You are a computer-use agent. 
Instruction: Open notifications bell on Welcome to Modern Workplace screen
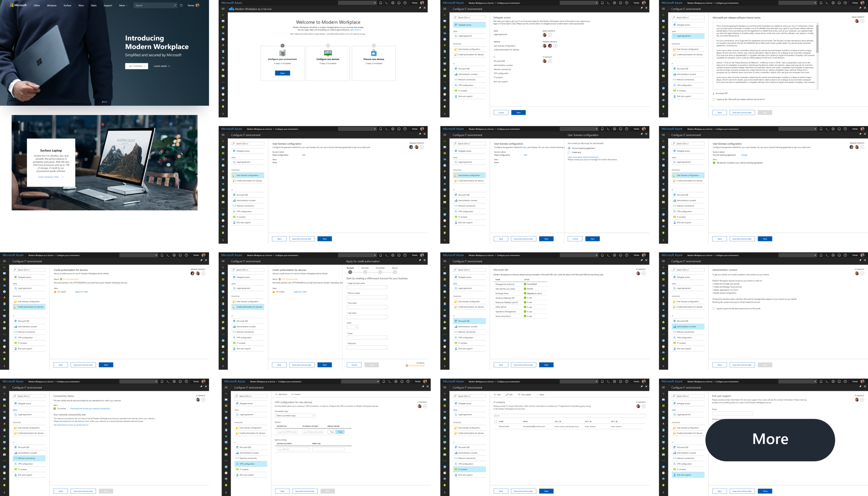(x=381, y=3)
